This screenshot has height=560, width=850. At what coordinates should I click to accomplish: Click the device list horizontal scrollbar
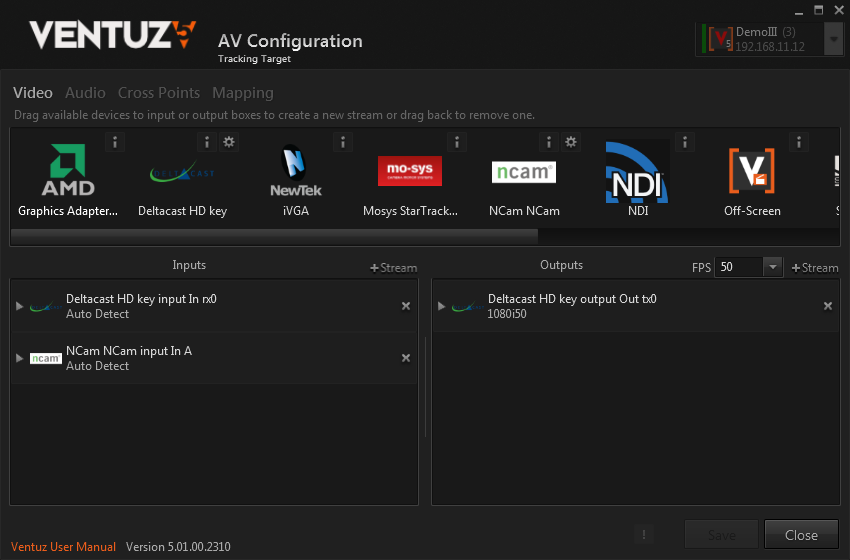click(x=274, y=236)
